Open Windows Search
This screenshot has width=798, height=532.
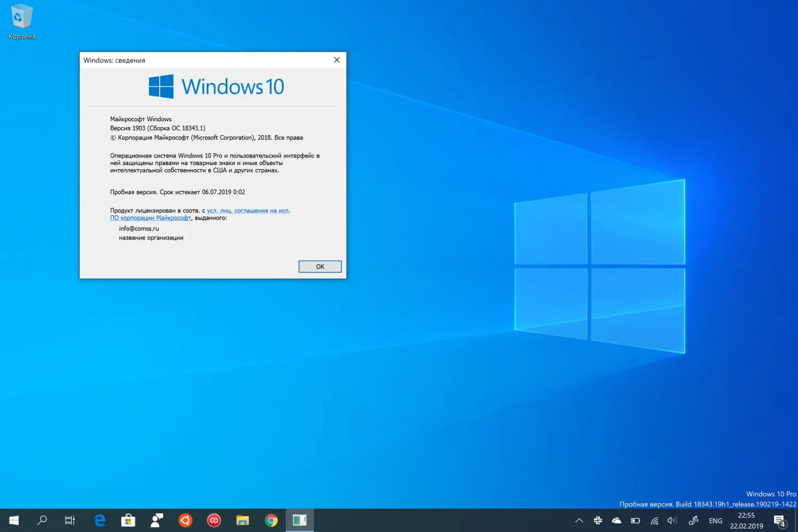pos(42,520)
